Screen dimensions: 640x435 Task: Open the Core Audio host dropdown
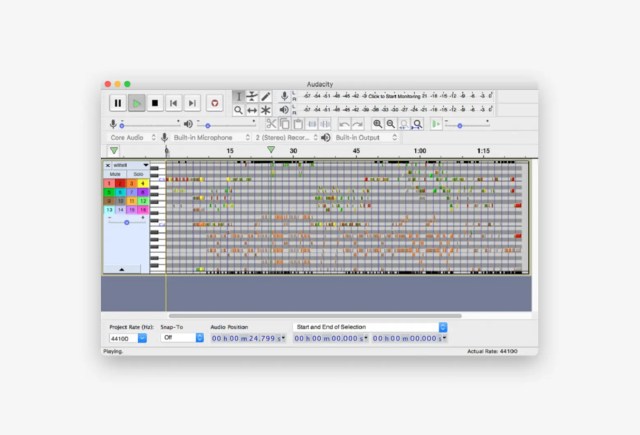tap(132, 138)
